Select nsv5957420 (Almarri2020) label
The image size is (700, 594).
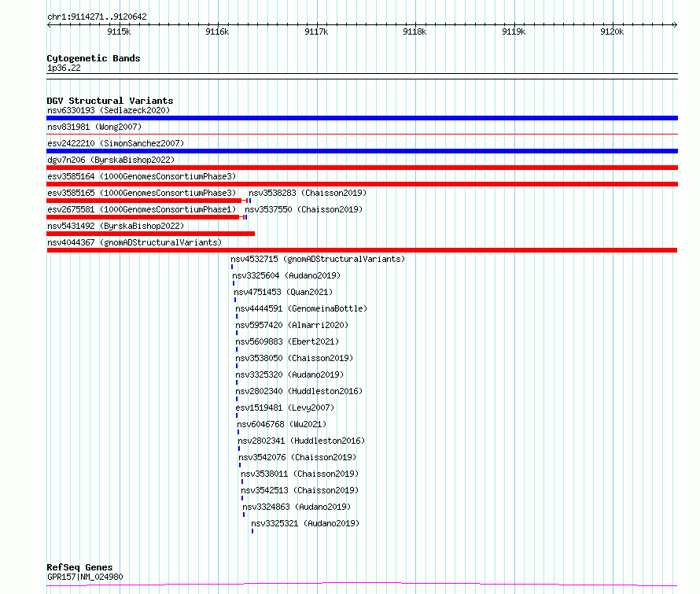292,325
